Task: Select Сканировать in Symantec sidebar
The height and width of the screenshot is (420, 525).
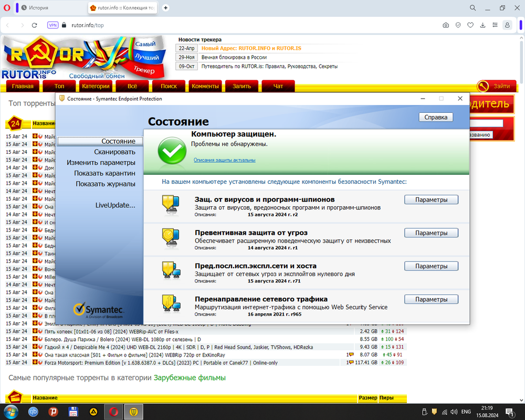Action: click(114, 152)
